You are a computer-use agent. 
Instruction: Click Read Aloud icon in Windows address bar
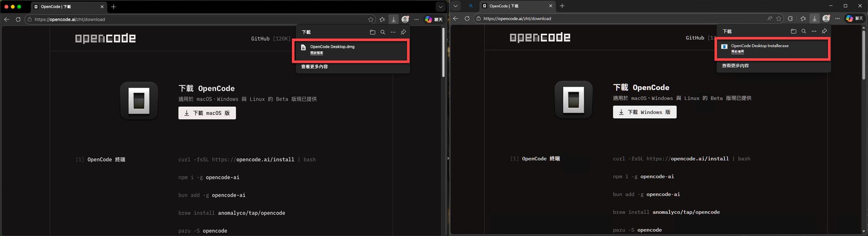point(769,19)
